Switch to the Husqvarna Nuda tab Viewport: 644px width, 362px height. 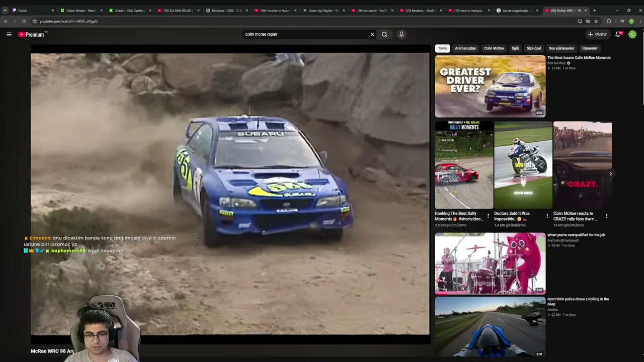point(275,11)
